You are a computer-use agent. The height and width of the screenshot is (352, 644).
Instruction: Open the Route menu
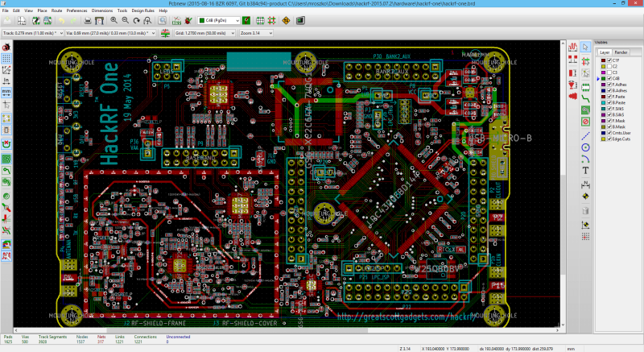pyautogui.click(x=56, y=10)
